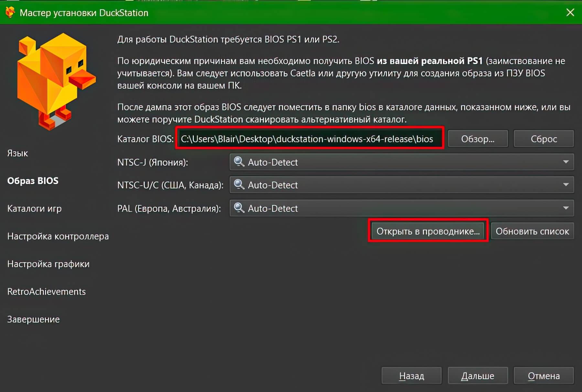This screenshot has width=582, height=392.
Task: Click the NTSC-U/C (США, Канада): label
Action: 170,185
